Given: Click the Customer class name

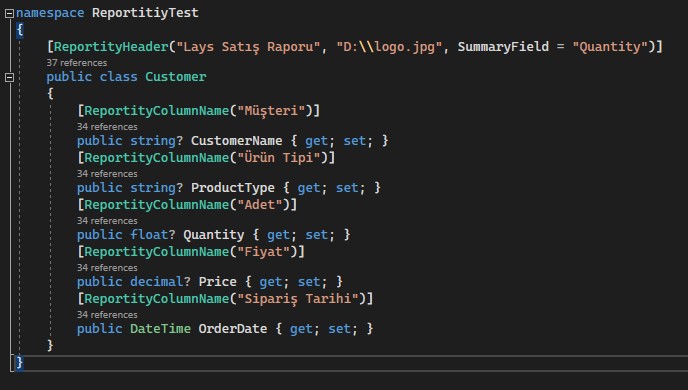Looking at the screenshot, I should tap(176, 77).
